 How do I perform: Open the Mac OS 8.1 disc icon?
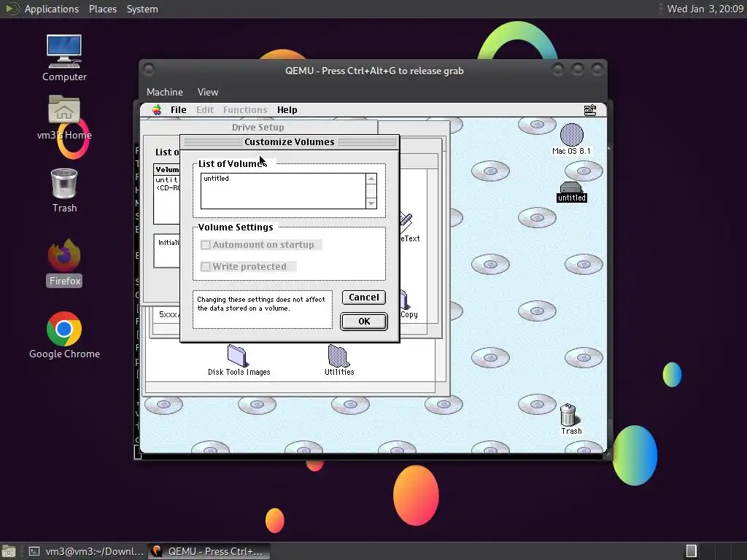pos(571,135)
